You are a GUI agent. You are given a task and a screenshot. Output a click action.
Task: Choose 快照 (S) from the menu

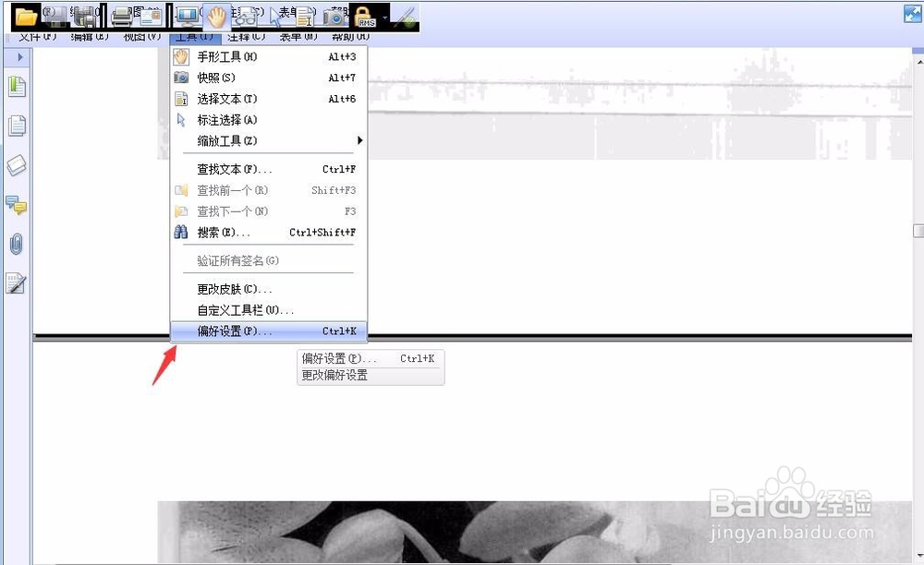click(269, 78)
